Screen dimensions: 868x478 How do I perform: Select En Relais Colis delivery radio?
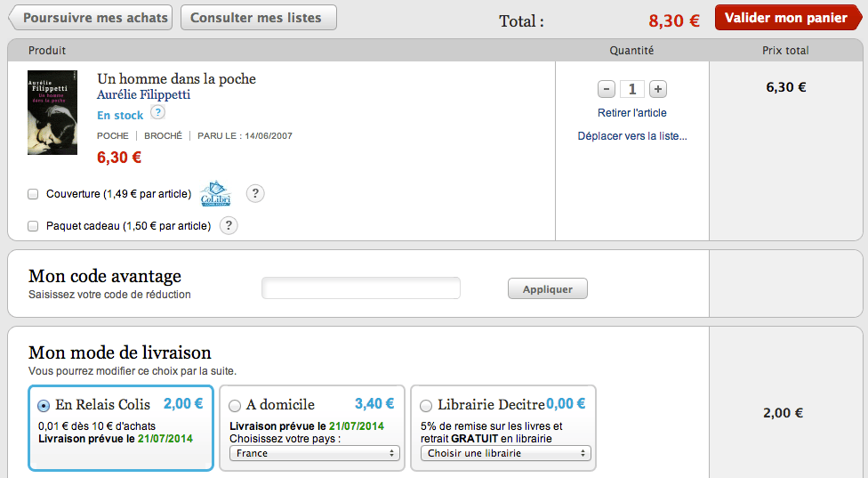click(x=44, y=405)
